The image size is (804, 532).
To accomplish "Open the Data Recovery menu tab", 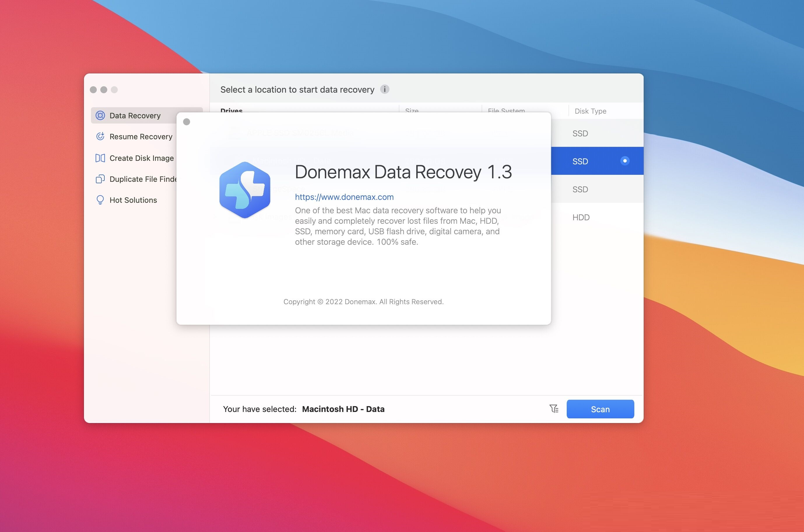I will click(135, 115).
